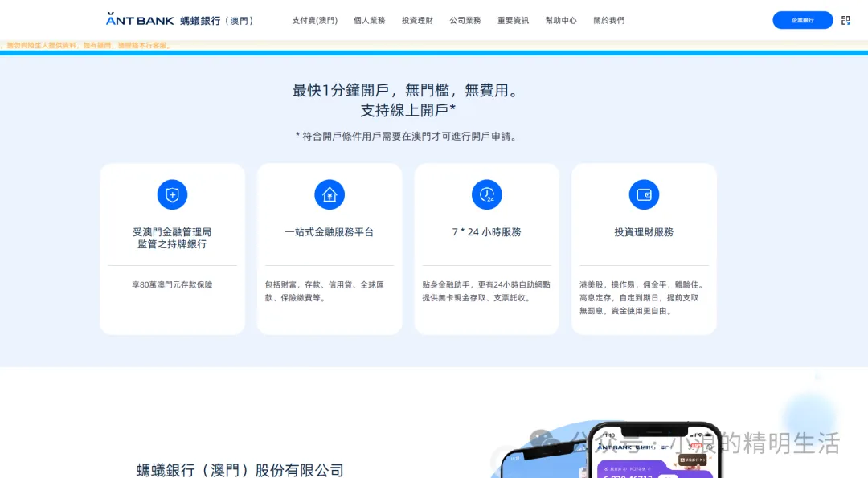Click the wallet icon for investment services
868x478 pixels.
coord(644,194)
